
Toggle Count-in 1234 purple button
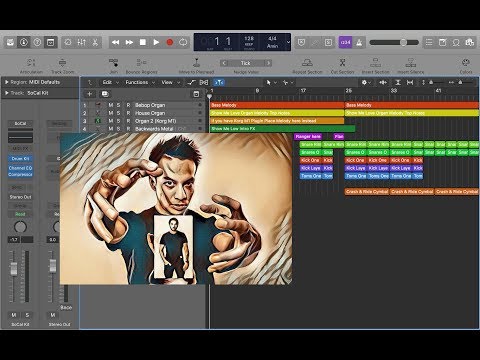(x=345, y=42)
